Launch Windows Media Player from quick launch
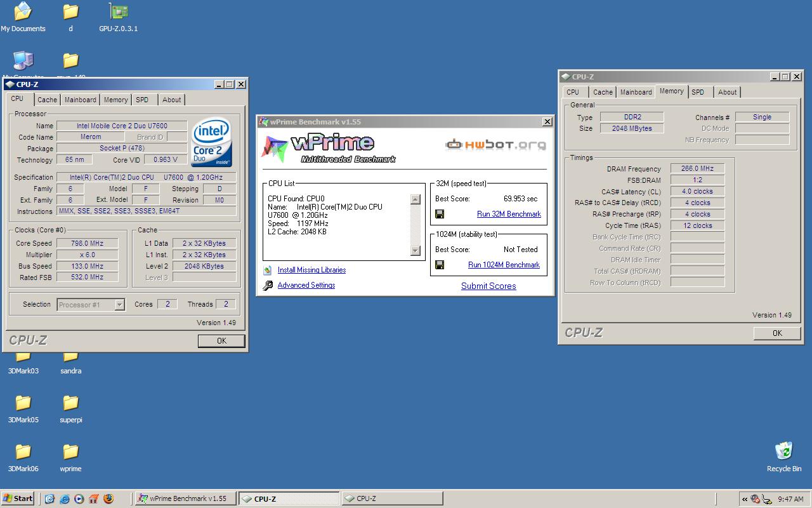Viewport: 812px width, 508px height. [79, 498]
